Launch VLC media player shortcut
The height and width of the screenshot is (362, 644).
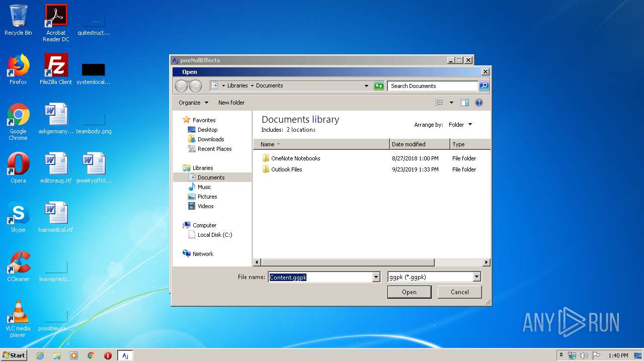click(x=18, y=319)
